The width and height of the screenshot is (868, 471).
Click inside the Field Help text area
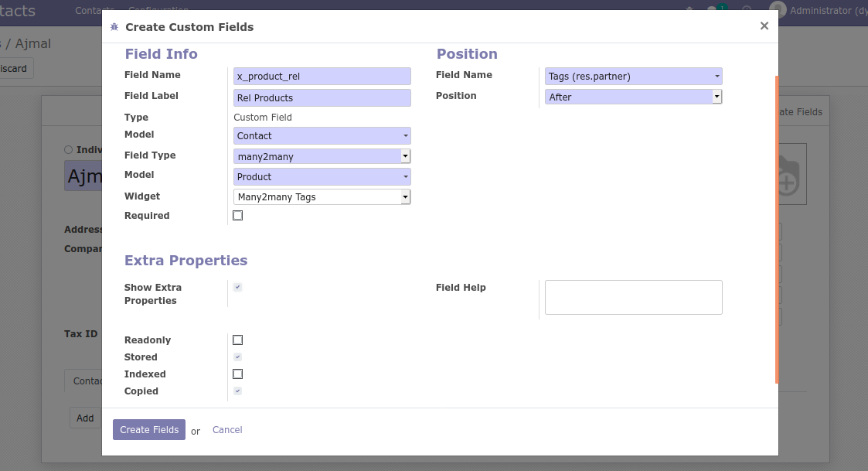pos(633,297)
